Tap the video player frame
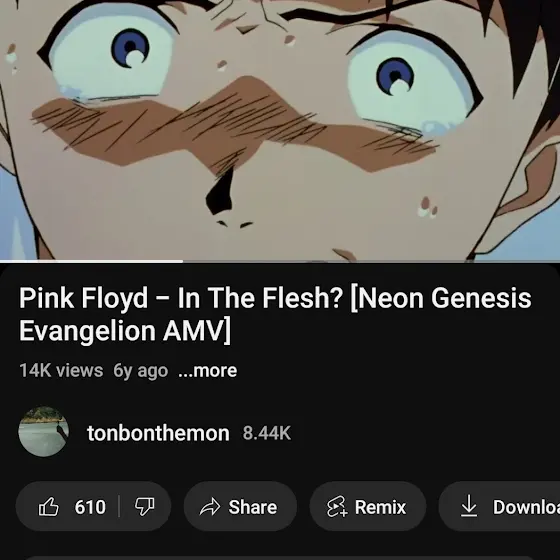The width and height of the screenshot is (560, 560). [x=280, y=130]
